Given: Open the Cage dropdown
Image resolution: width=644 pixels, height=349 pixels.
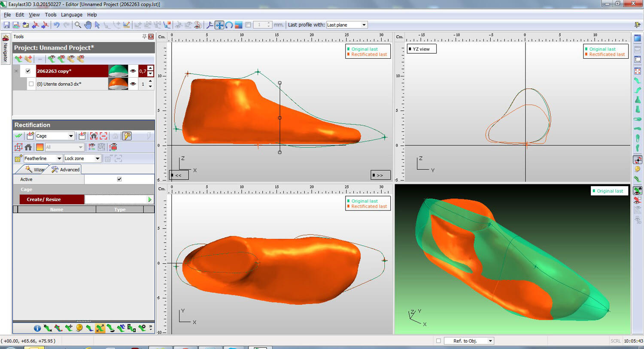Looking at the screenshot, I should 71,136.
